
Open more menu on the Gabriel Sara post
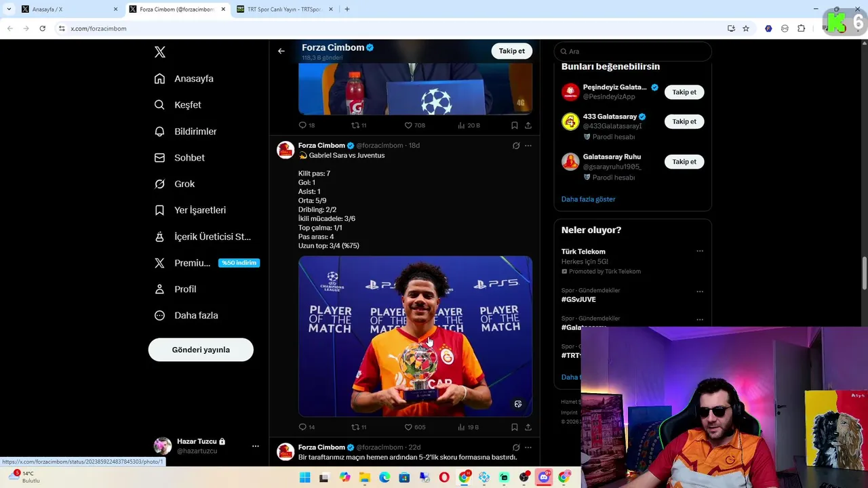click(x=528, y=146)
